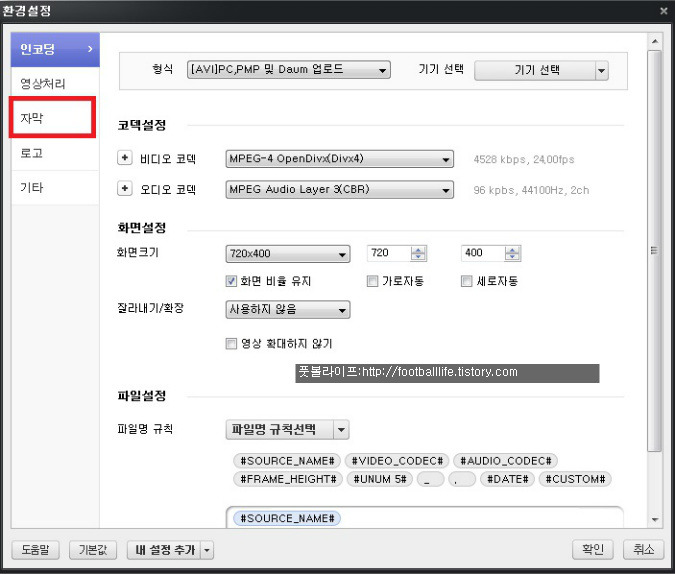The height and width of the screenshot is (574, 675).
Task: Click the height 400 spinner arrows
Action: click(x=512, y=253)
